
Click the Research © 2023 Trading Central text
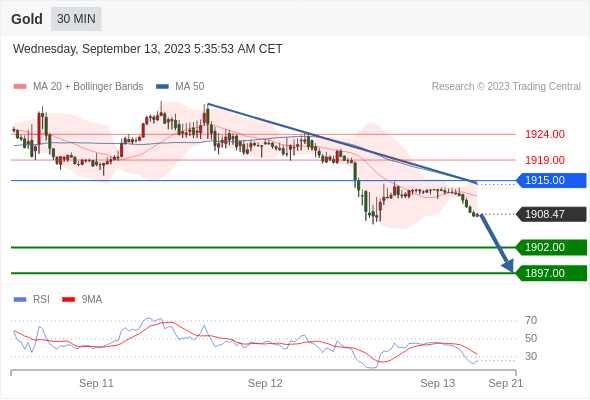506,87
